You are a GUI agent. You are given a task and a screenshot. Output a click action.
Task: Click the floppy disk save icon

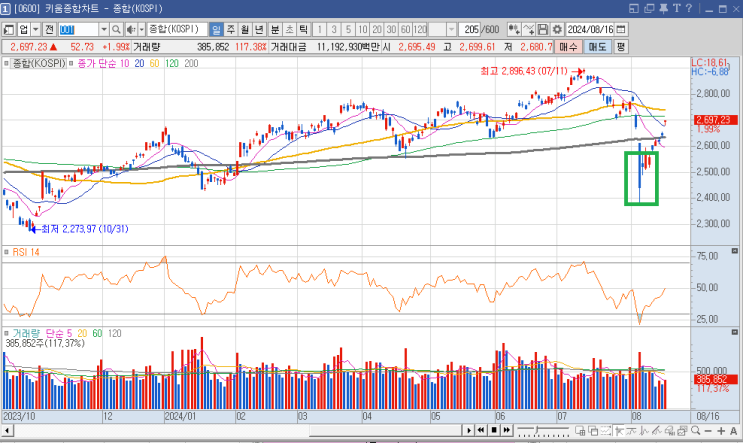point(543,29)
